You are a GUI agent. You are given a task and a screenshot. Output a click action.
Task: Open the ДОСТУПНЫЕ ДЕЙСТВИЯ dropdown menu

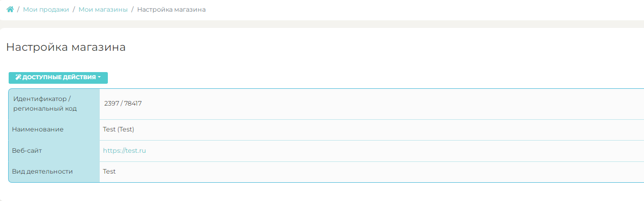tap(58, 78)
